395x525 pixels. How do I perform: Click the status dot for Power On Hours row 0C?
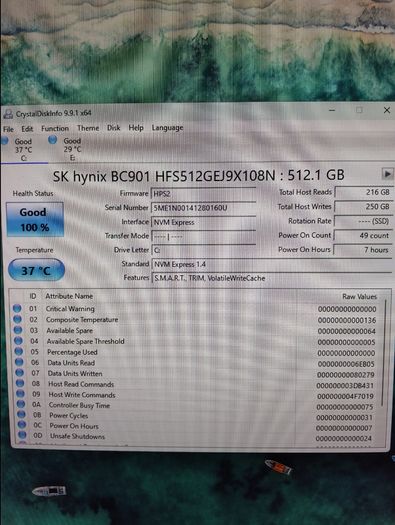click(x=22, y=425)
